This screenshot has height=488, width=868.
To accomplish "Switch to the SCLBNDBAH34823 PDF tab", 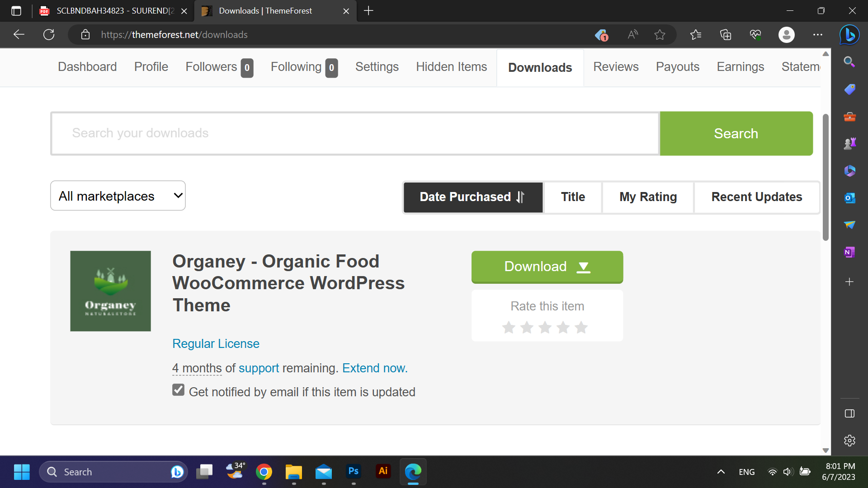I will [x=113, y=11].
